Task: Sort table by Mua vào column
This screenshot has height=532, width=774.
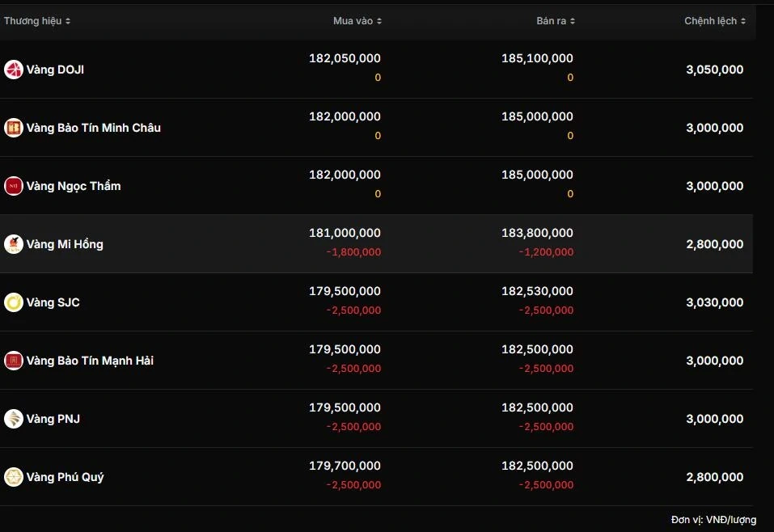Action: click(x=357, y=21)
